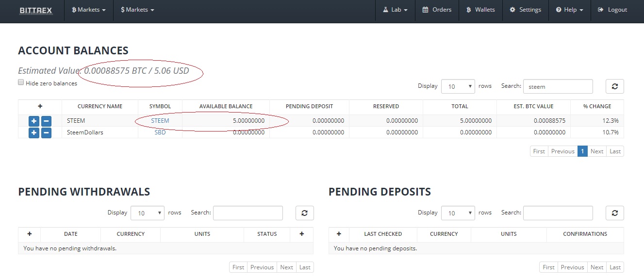Click the minus button in STEEM row
644x279 pixels.
coord(46,121)
